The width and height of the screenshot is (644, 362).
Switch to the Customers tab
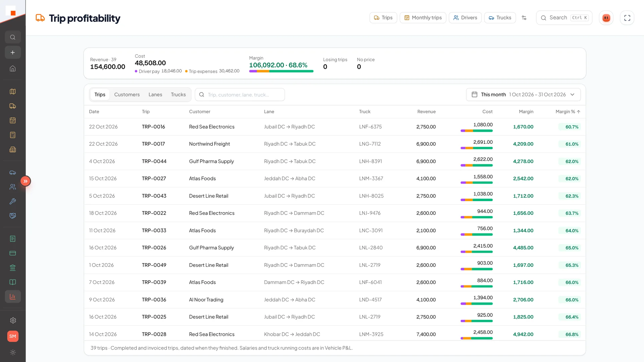click(127, 95)
